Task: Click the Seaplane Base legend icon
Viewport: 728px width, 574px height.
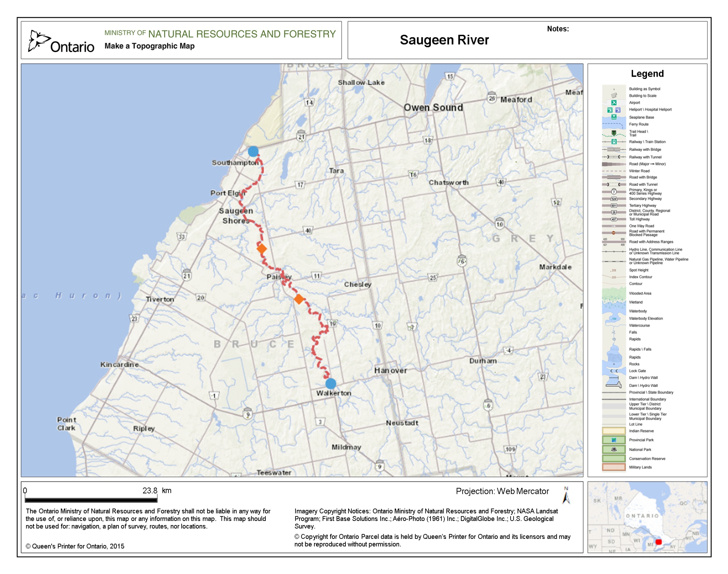Action: [614, 117]
